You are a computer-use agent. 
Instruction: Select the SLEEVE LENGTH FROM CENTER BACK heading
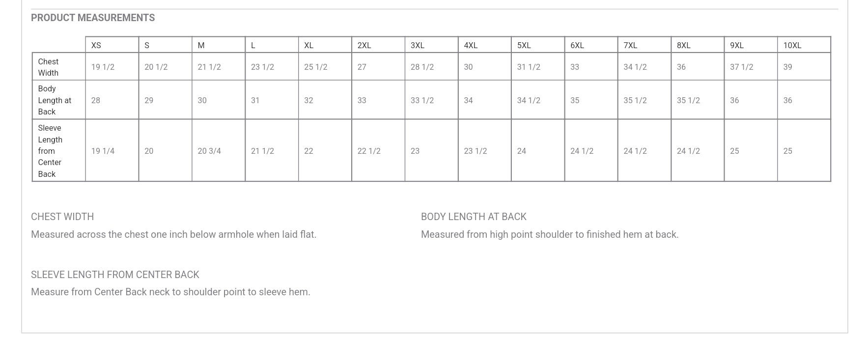pos(115,275)
